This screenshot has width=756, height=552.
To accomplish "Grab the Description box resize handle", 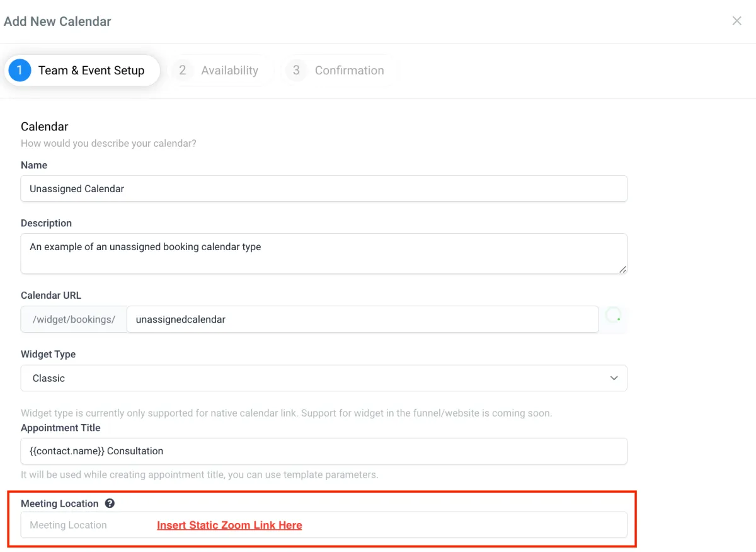I will click(x=622, y=269).
